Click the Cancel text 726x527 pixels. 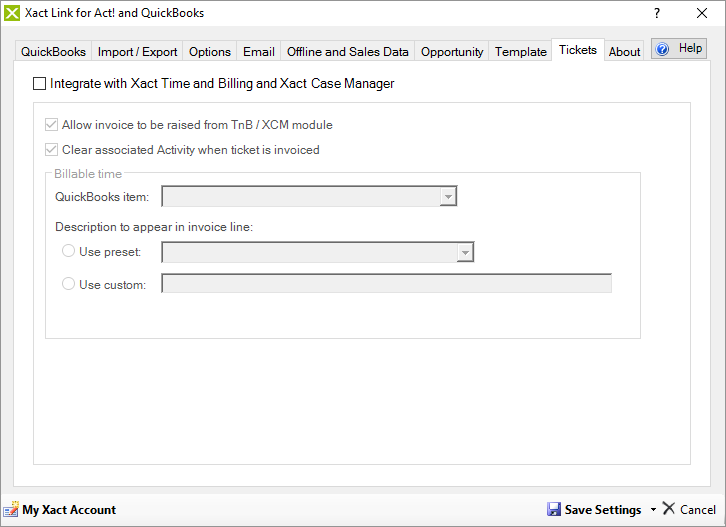(698, 509)
